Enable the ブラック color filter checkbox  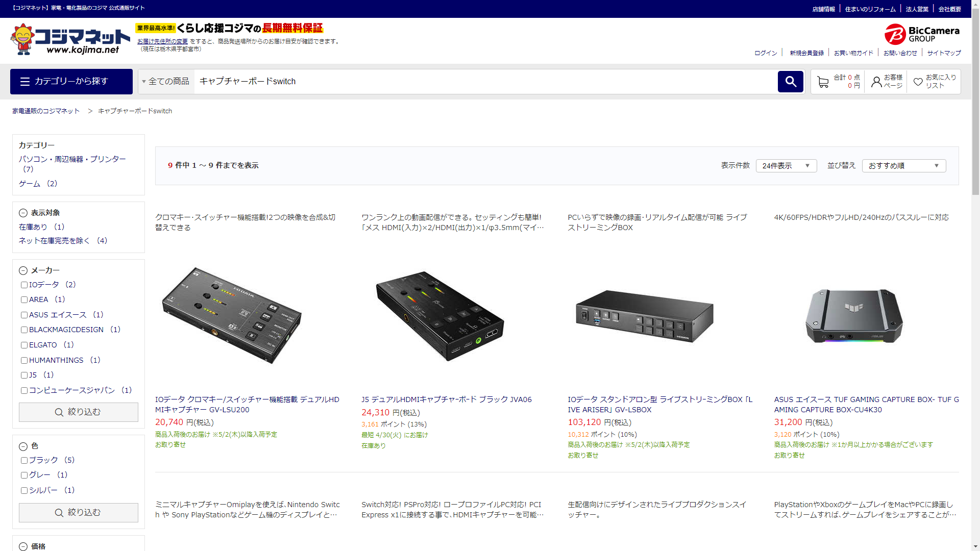(x=24, y=461)
